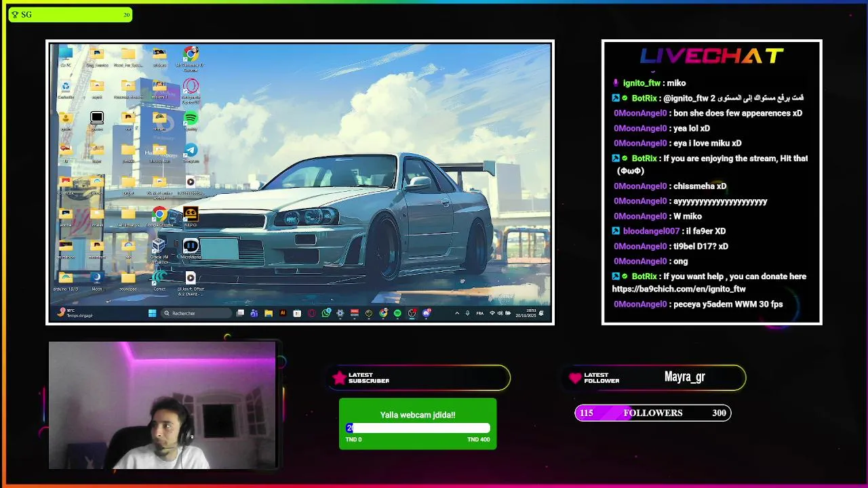Open the Opera GX browser shortcut
The width and height of the screenshot is (868, 488).
click(x=191, y=89)
